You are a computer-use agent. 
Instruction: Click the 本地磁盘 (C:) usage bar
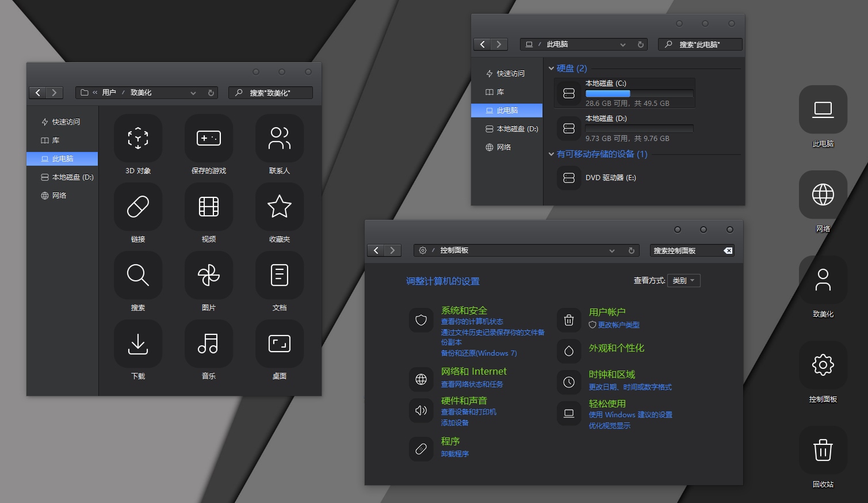point(638,93)
